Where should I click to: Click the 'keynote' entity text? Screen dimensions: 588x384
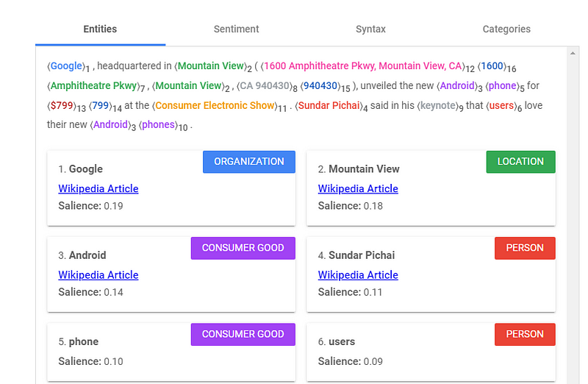tap(437, 105)
